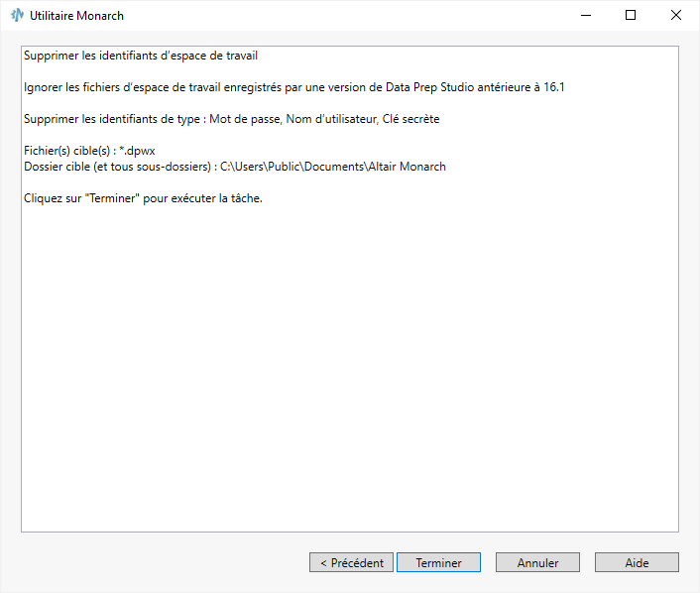
Task: Click the Terminer button to run task
Action: pyautogui.click(x=438, y=562)
